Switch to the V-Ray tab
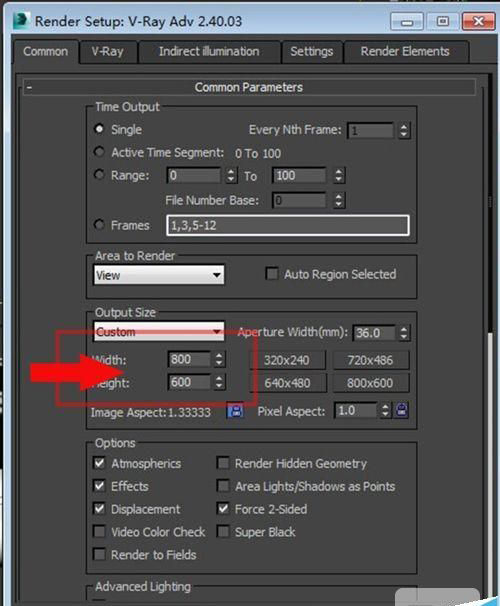Screen dimensions: 500x606 [107, 52]
